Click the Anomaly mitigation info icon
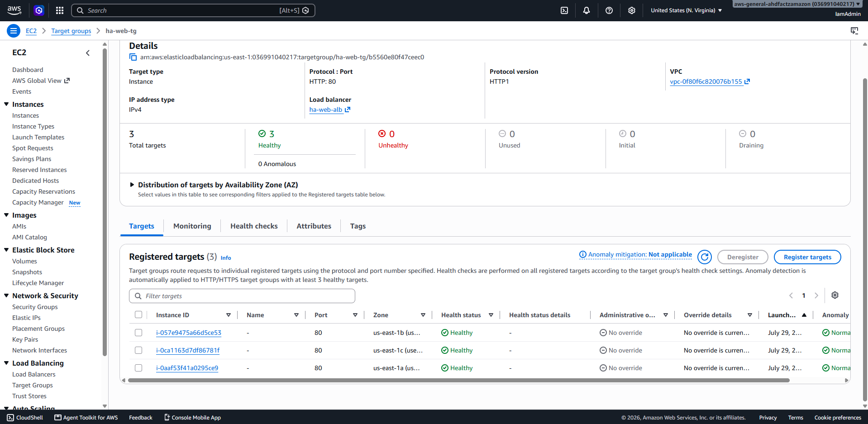Image resolution: width=868 pixels, height=424 pixels. point(583,255)
